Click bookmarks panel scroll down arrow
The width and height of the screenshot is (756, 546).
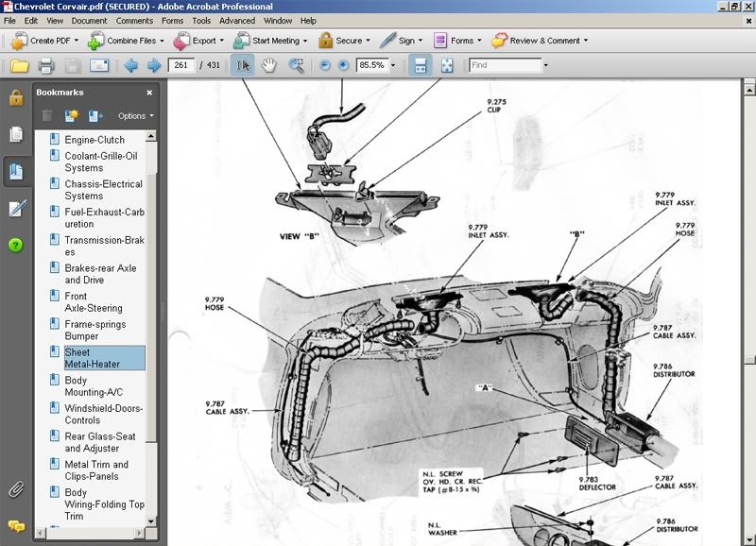[151, 521]
